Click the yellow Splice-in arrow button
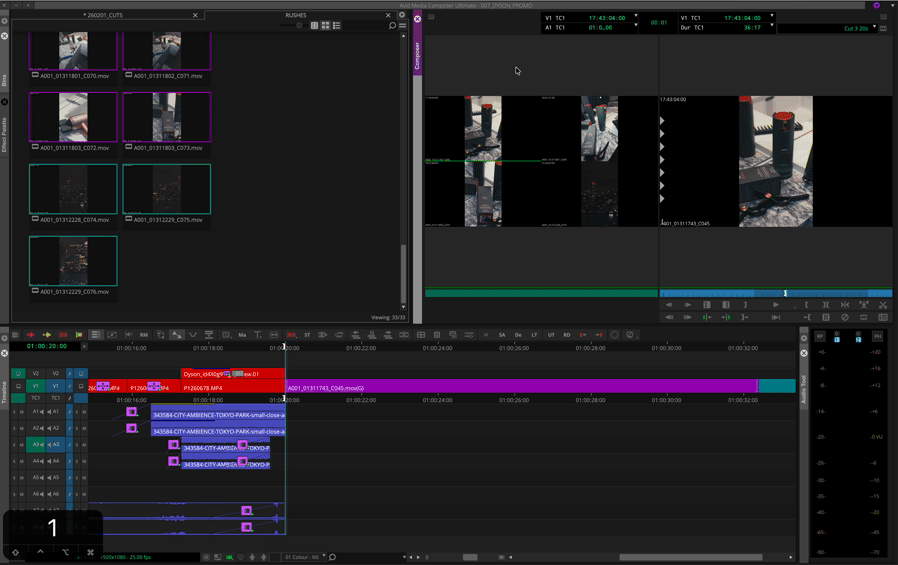 [47, 335]
